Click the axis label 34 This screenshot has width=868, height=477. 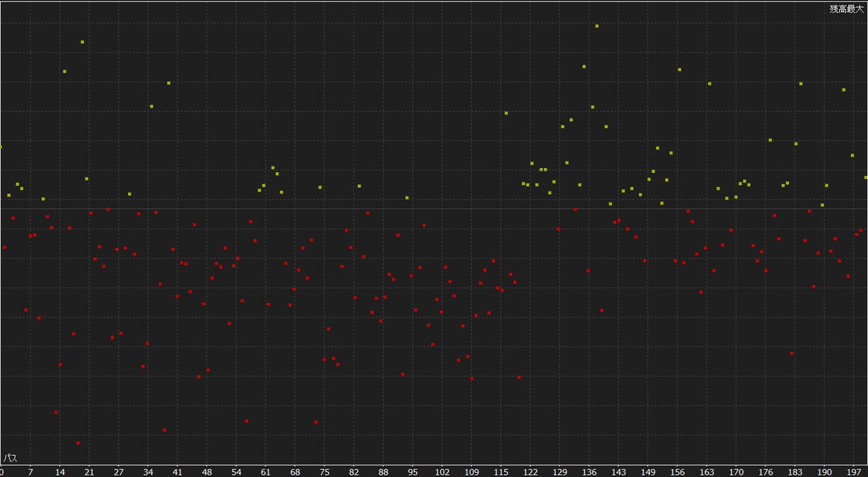(148, 471)
